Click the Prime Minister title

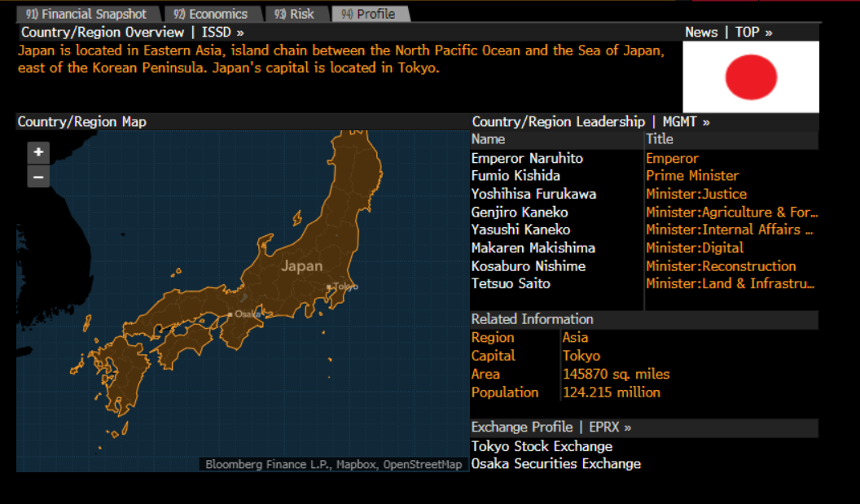[x=692, y=176]
